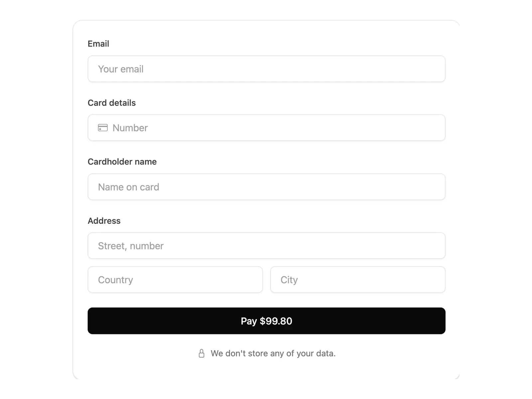532x399 pixels.
Task: Click "We don't store any of your data" text
Action: [273, 353]
